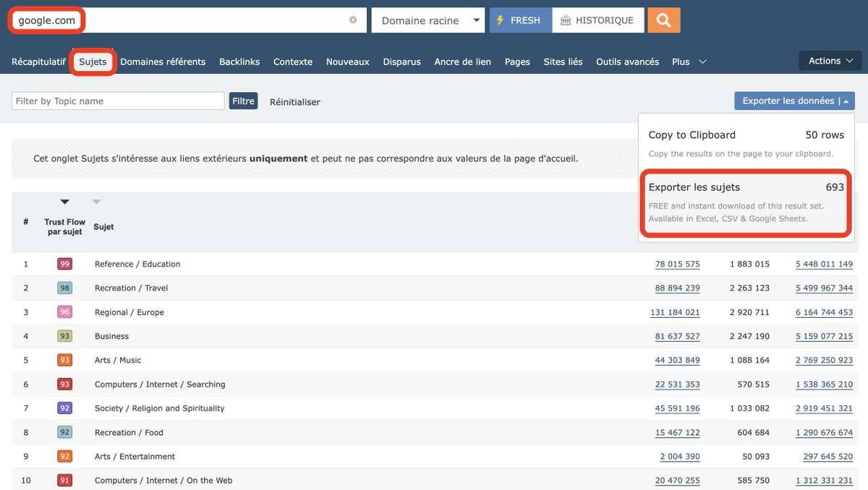Select the Business topic text

point(111,336)
